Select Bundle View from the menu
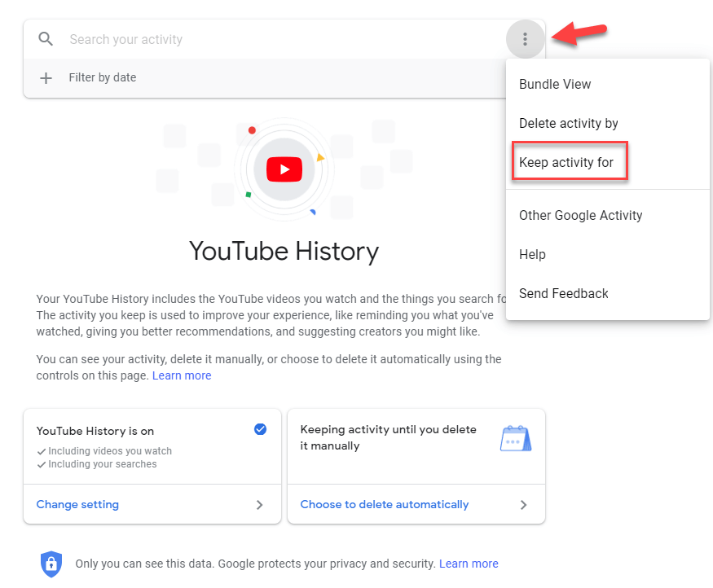This screenshot has height=588, width=713. pyautogui.click(x=608, y=84)
